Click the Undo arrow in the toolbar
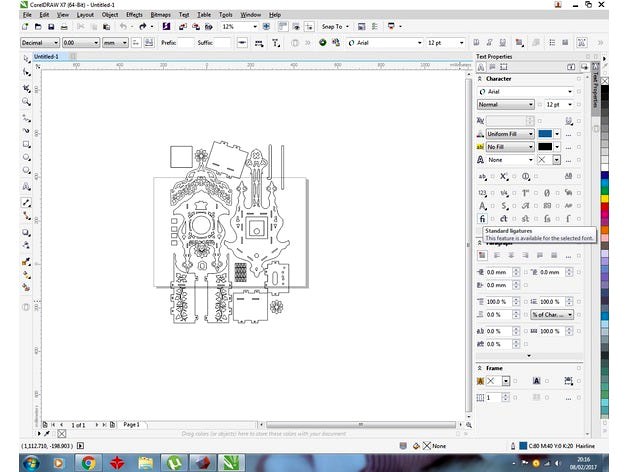Image resolution: width=628 pixels, height=472 pixels. coord(122,27)
